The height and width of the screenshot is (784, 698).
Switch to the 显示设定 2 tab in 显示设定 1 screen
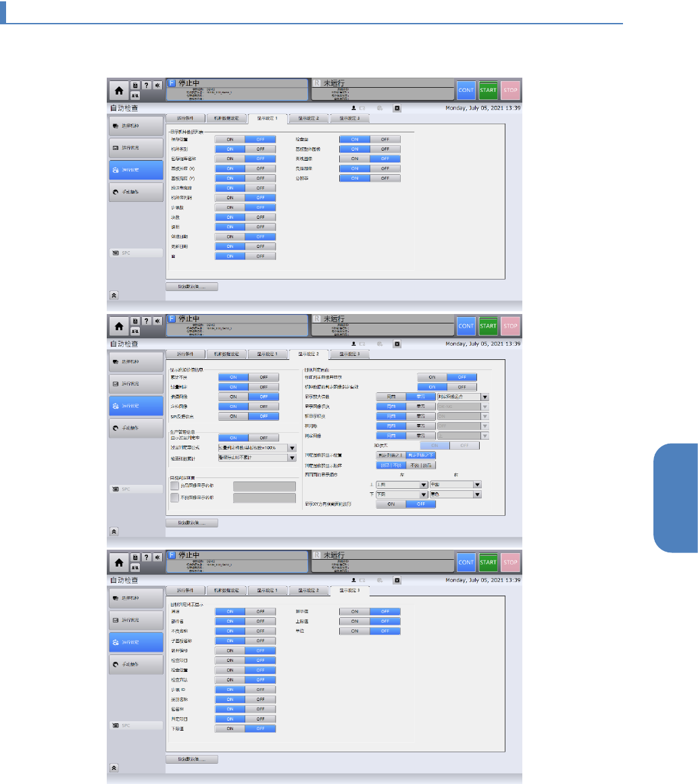click(309, 118)
